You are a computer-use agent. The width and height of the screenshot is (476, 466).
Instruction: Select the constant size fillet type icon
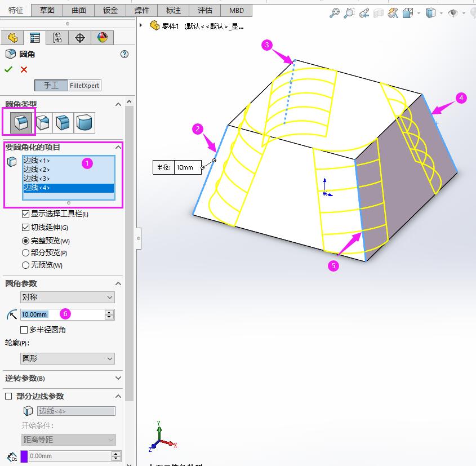[x=19, y=122]
